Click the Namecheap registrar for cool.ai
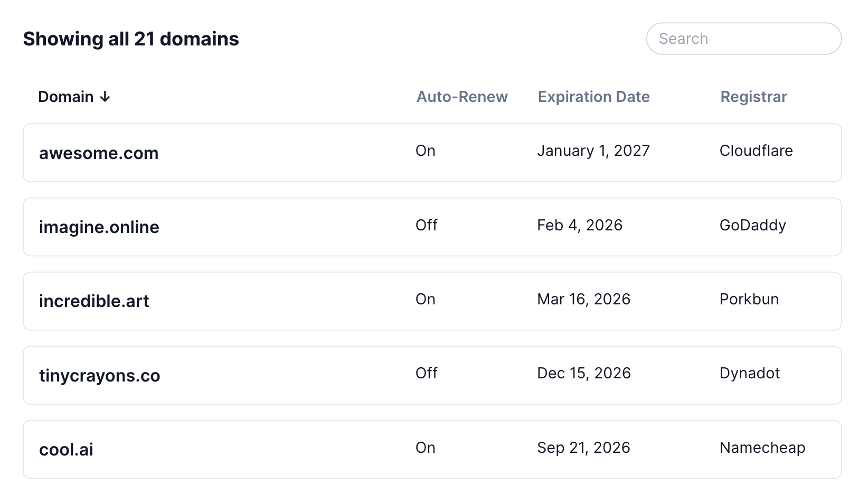868x502 pixels. 762,448
